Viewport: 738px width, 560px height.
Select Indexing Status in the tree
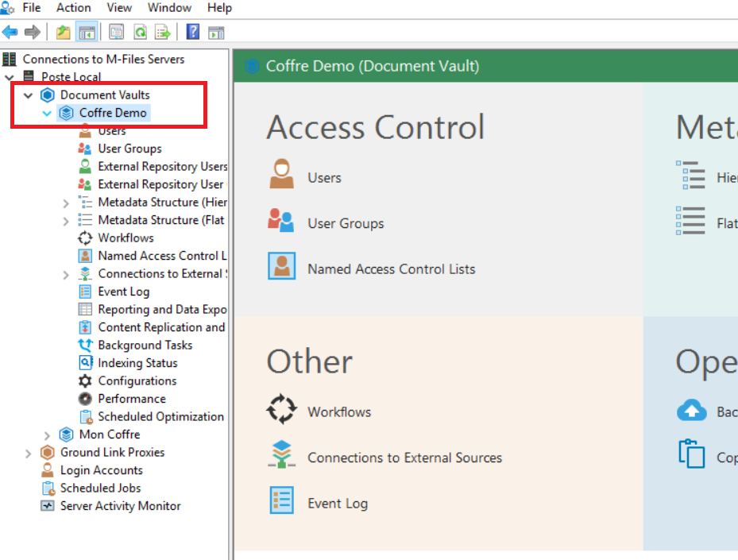(137, 363)
